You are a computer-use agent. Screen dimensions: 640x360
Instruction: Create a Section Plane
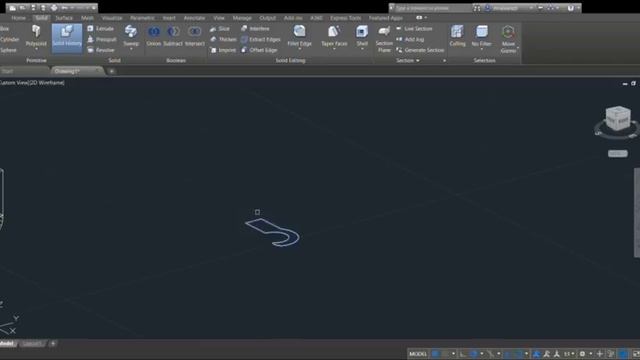(384, 39)
